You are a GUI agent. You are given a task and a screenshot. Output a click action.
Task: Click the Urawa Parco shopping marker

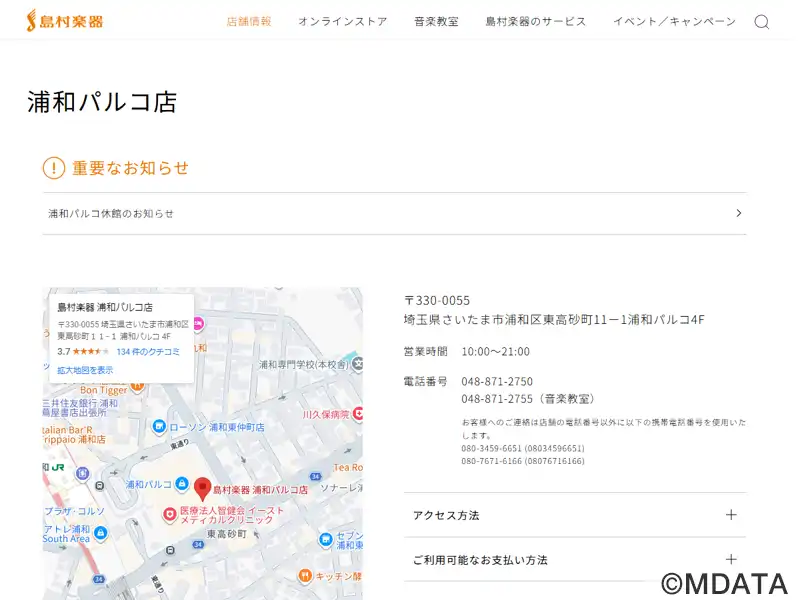point(182,484)
